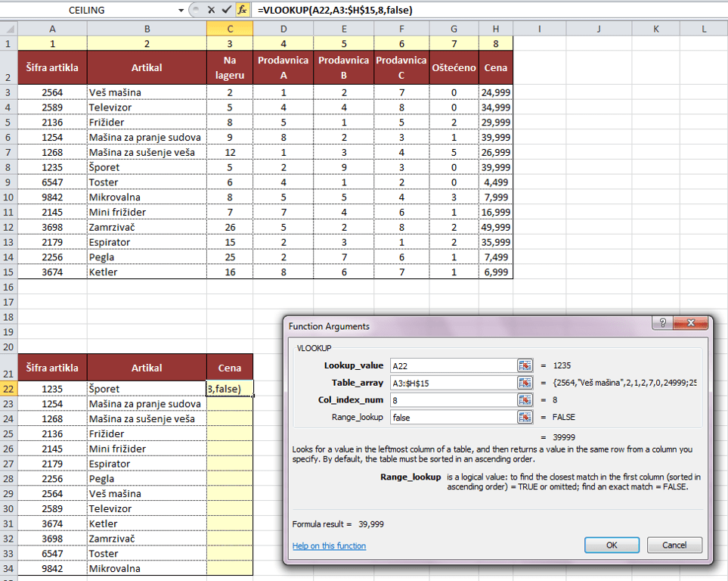
Task: Collapse dialog via Range_lookup range selector icon
Action: point(525,418)
